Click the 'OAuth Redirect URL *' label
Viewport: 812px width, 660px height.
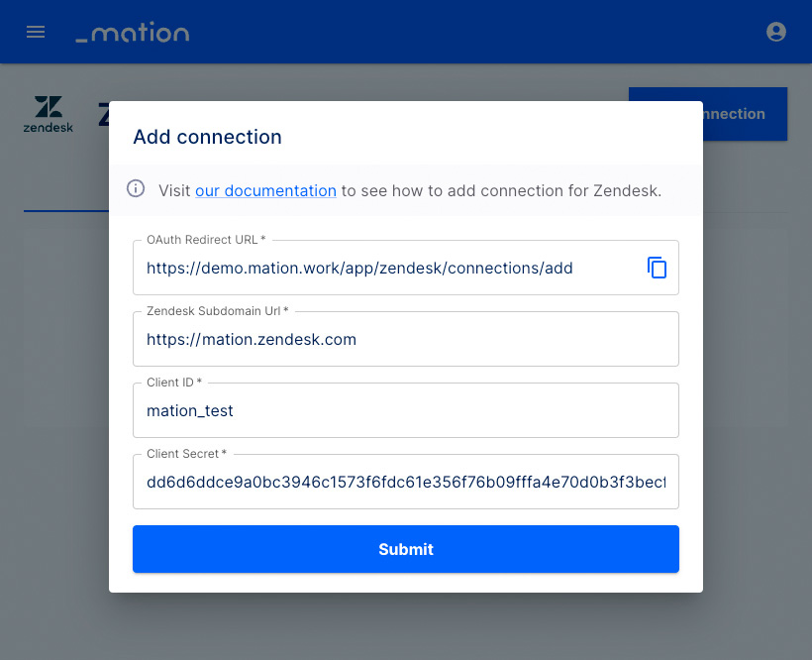click(x=206, y=240)
